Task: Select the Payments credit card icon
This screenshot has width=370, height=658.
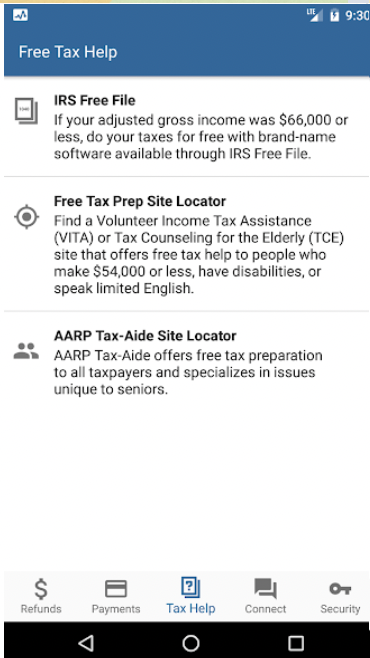Action: pyautogui.click(x=116, y=588)
